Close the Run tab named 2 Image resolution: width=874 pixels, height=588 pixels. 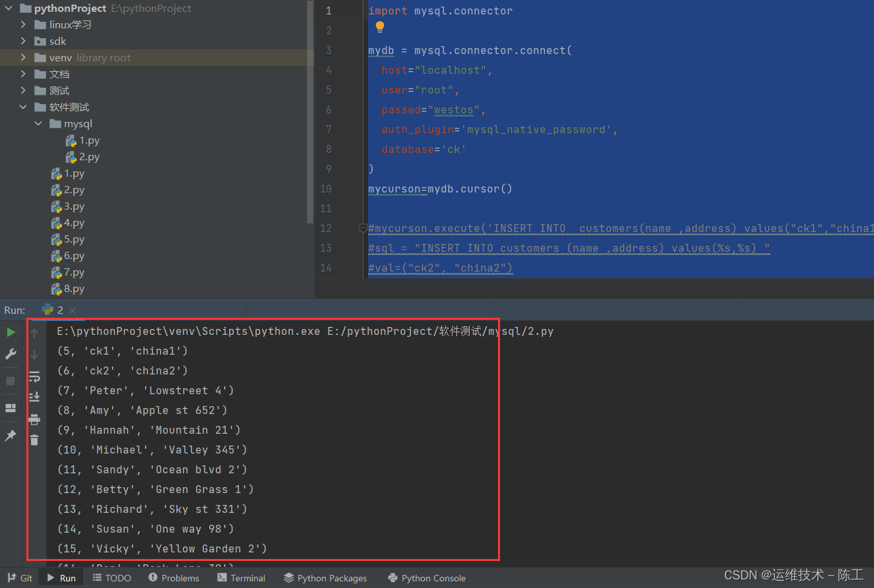pyautogui.click(x=73, y=310)
